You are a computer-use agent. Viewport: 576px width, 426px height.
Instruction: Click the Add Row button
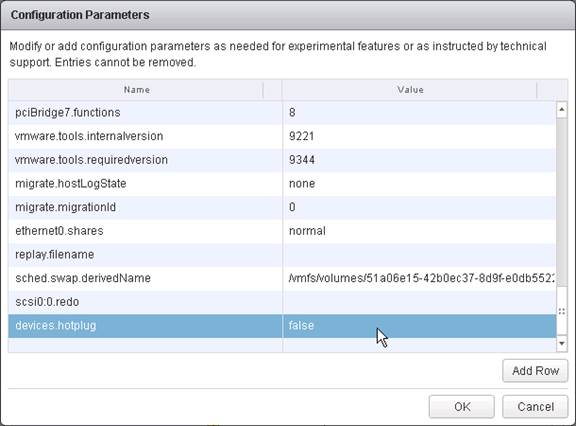(535, 371)
